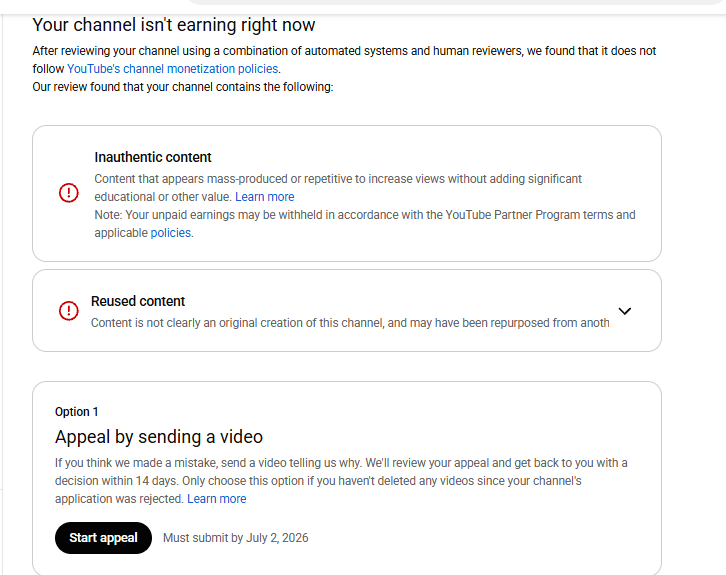Expand the Reused content section chevron
The height and width of the screenshot is (575, 726).
click(625, 311)
